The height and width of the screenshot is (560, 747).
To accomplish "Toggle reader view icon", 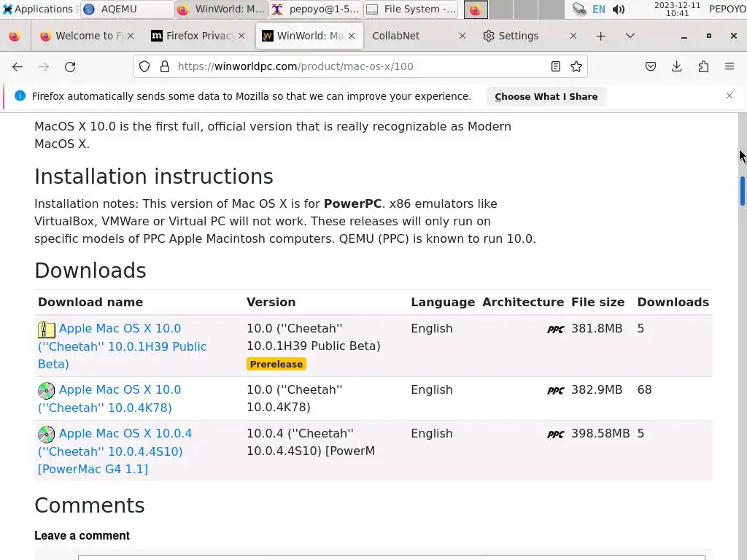I will [x=555, y=66].
